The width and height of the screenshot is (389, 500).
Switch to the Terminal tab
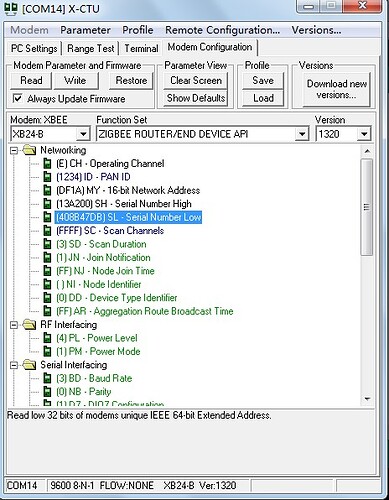[141, 48]
